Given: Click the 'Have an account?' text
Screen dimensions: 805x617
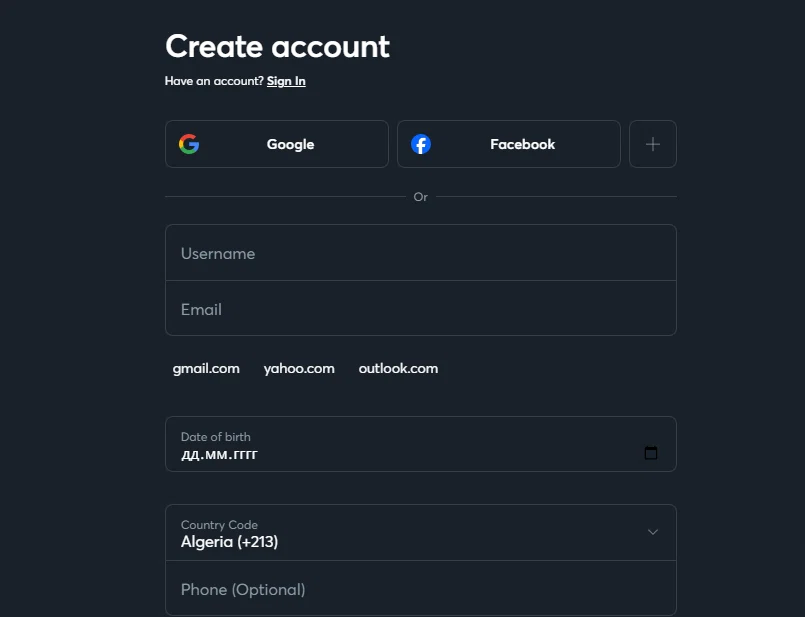Looking at the screenshot, I should click(214, 81).
